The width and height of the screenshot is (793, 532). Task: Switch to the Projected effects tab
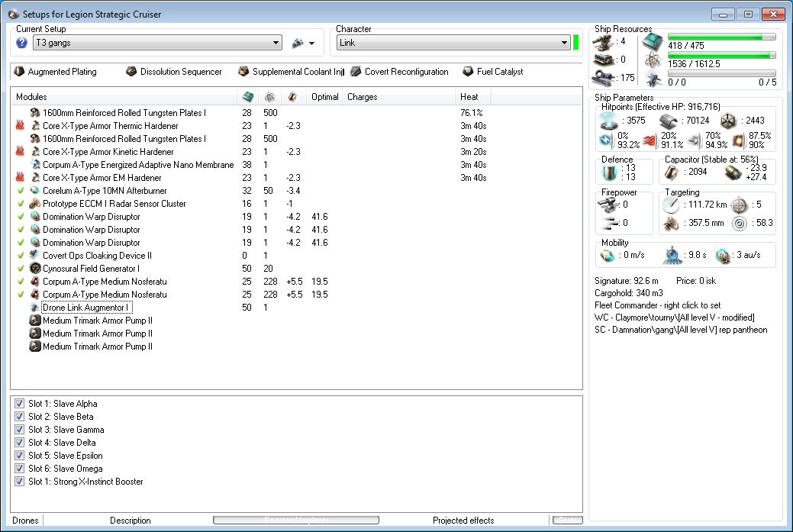pyautogui.click(x=463, y=521)
